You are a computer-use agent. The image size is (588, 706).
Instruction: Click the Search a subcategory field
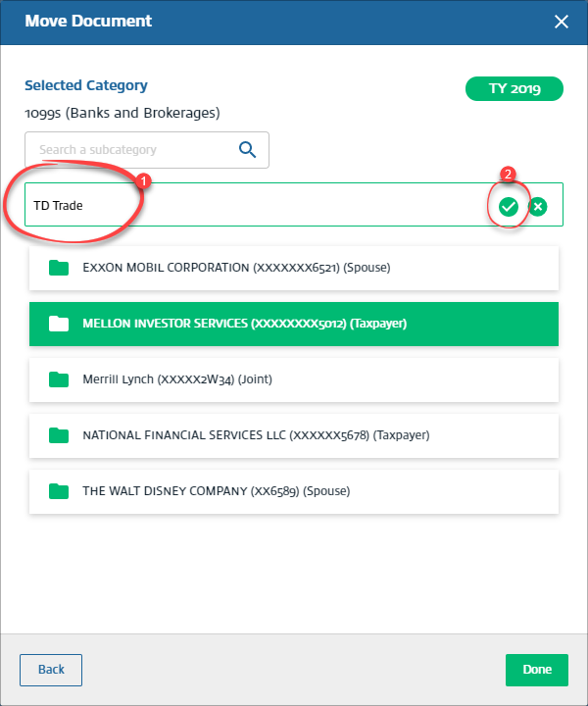[x=132, y=150]
